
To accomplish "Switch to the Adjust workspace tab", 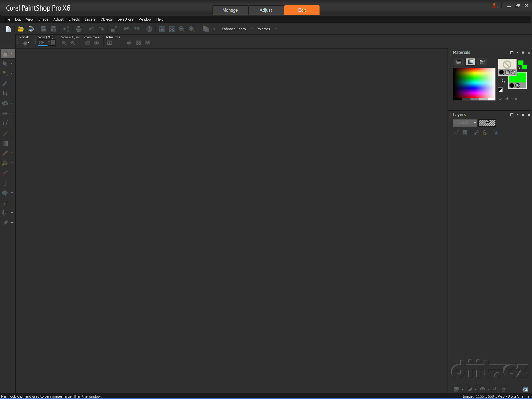I will pyautogui.click(x=266, y=10).
